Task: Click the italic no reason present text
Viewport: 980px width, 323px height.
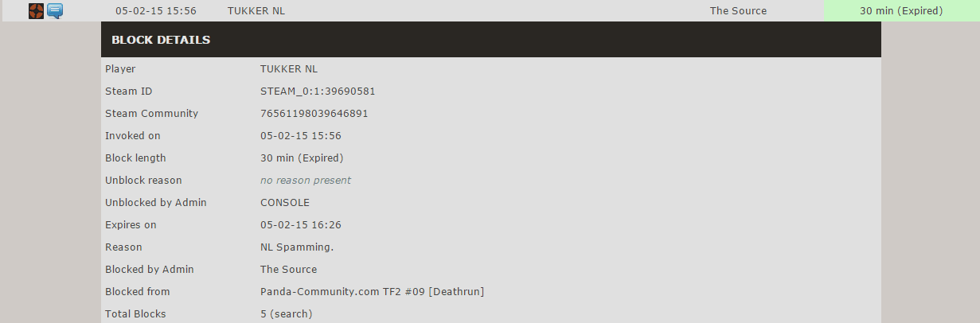Action: click(305, 181)
